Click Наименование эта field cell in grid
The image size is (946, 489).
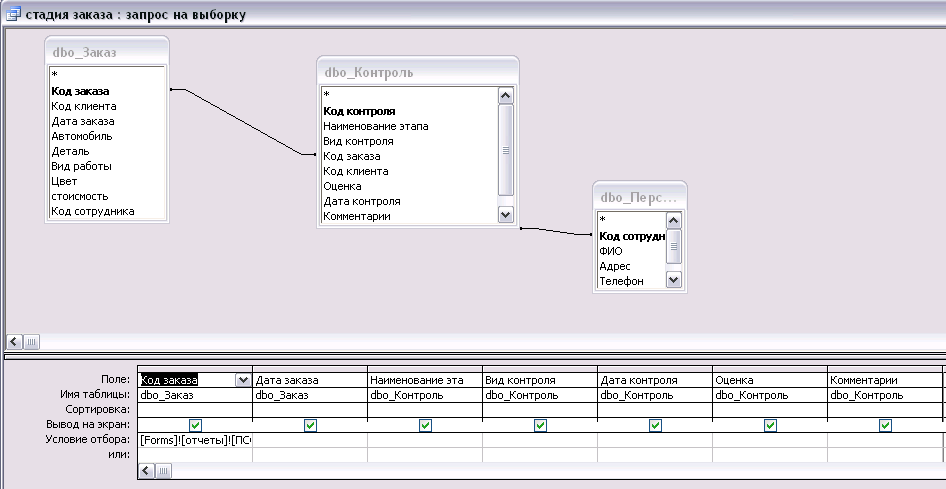coord(425,380)
